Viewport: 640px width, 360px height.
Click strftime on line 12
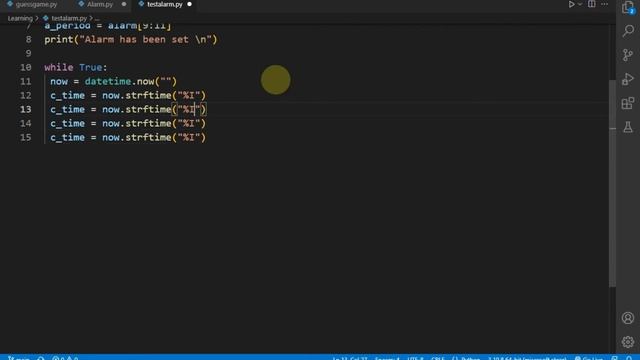pyautogui.click(x=148, y=96)
